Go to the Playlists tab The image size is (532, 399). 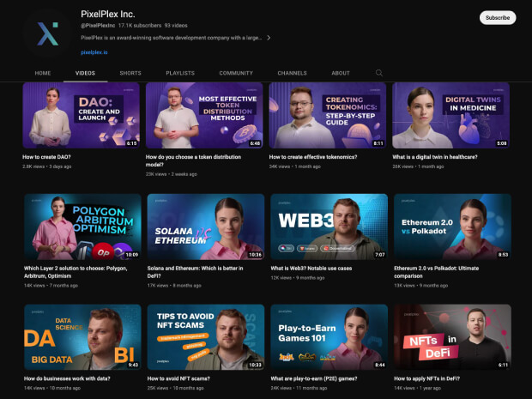(180, 73)
